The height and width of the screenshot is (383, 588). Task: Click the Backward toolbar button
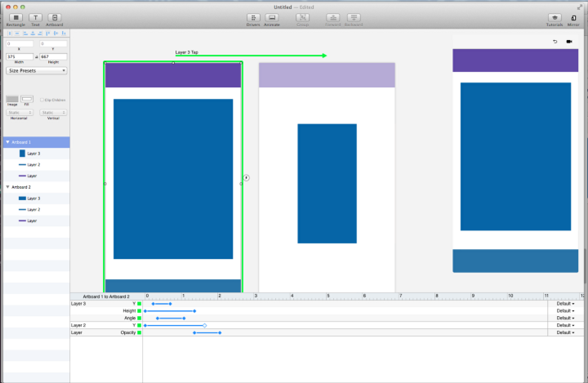[354, 18]
